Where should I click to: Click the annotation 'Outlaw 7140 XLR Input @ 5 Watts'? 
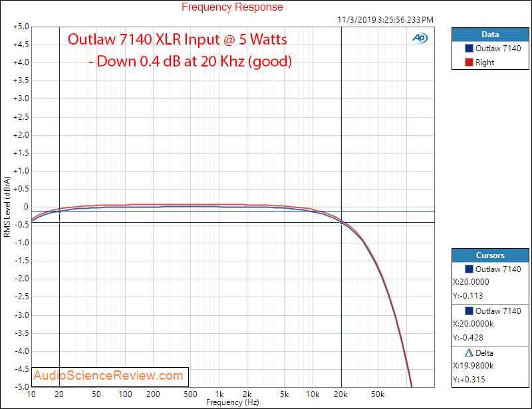(177, 39)
